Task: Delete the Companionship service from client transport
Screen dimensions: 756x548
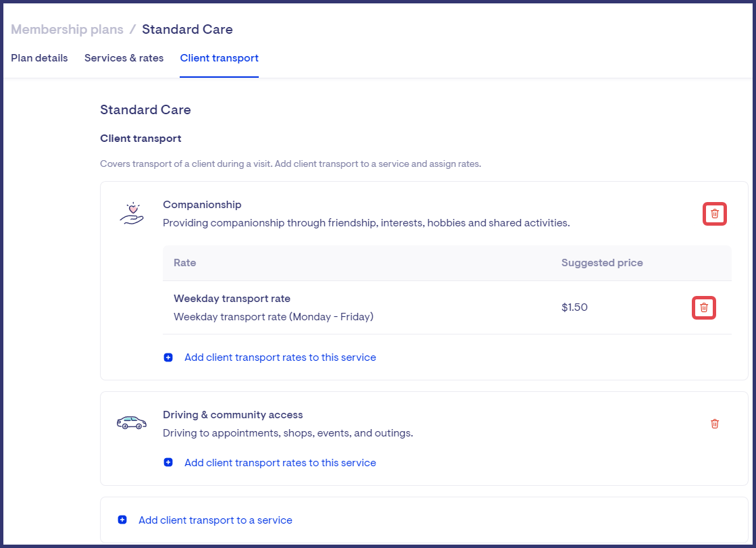Action: click(x=714, y=214)
